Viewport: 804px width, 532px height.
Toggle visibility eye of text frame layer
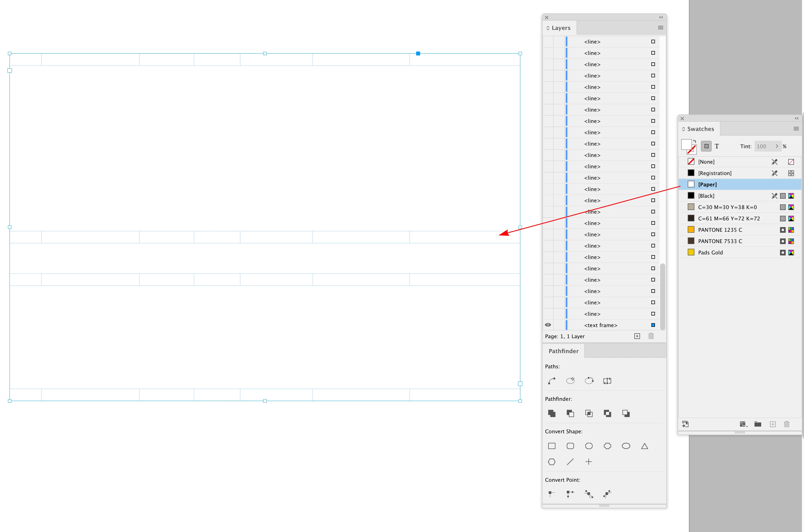click(x=548, y=325)
